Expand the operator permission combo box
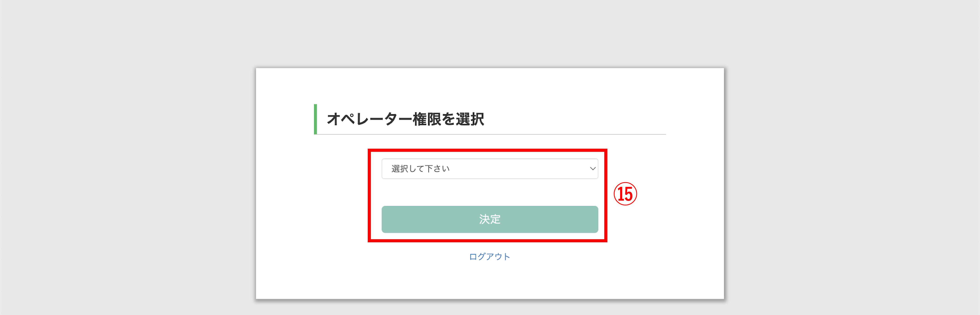The width and height of the screenshot is (980, 315). pyautogui.click(x=490, y=169)
